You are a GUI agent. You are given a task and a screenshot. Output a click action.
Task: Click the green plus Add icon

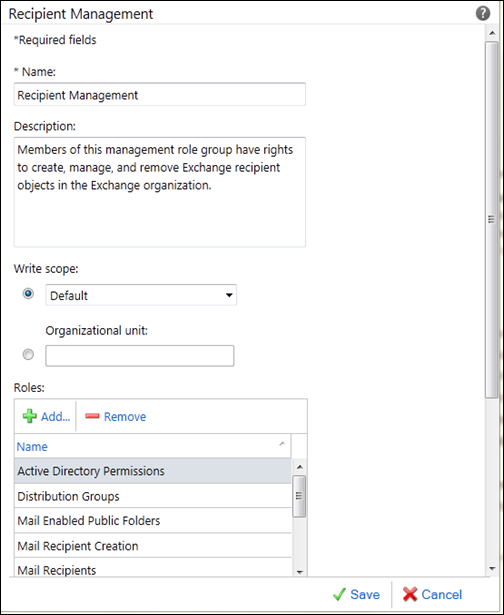[29, 416]
